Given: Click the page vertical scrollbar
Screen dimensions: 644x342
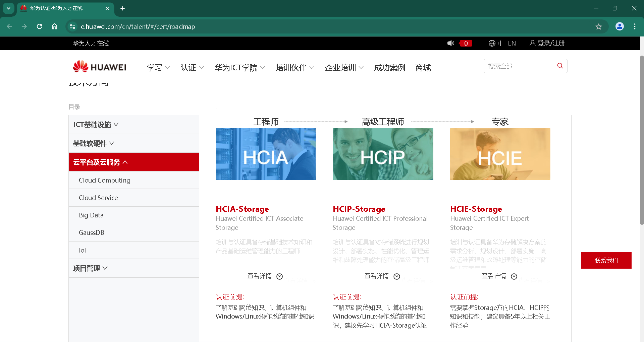Looking at the screenshot, I should [x=642, y=140].
